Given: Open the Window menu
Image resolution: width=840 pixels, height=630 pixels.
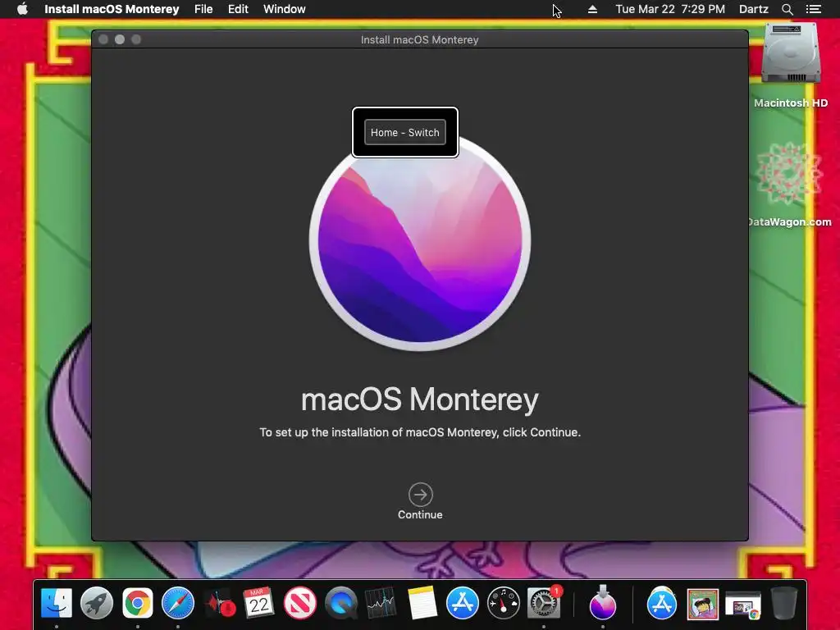Looking at the screenshot, I should [x=285, y=9].
